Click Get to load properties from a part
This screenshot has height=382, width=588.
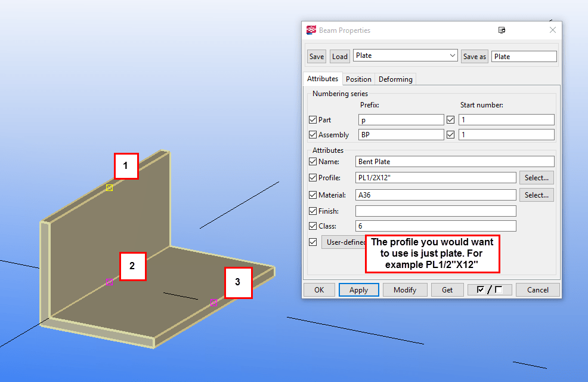(x=447, y=289)
